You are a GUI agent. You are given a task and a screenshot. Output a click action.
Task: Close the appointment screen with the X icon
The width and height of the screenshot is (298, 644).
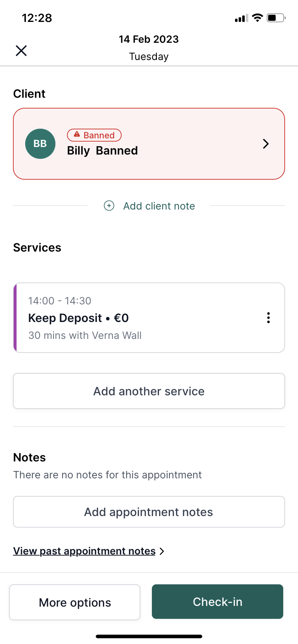tap(21, 51)
